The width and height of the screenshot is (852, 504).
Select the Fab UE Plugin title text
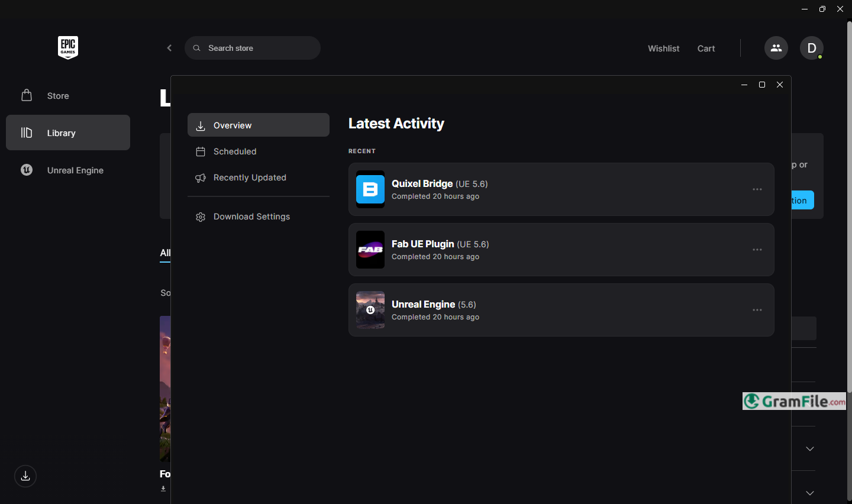tap(423, 244)
